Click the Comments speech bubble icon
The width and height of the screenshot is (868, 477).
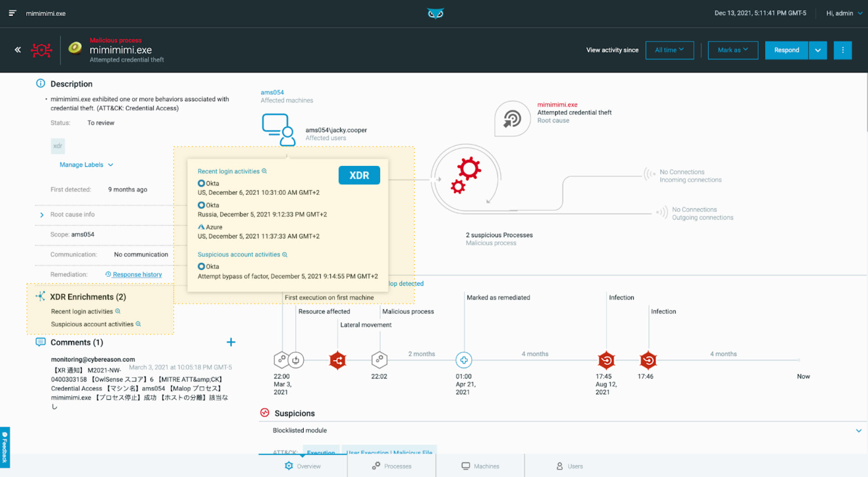coord(41,342)
